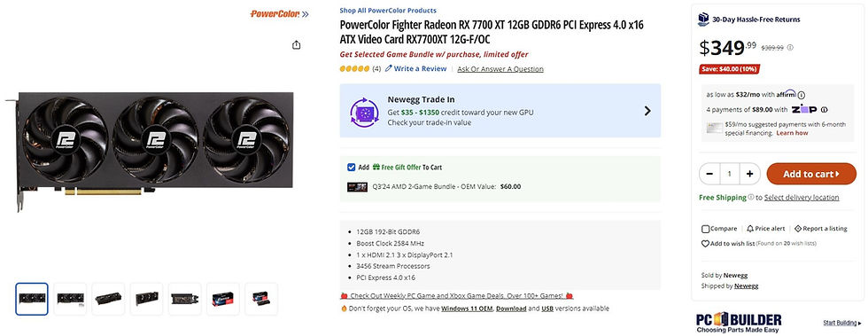Click the five-star rating icons
The height and width of the screenshot is (336, 868).
354,69
